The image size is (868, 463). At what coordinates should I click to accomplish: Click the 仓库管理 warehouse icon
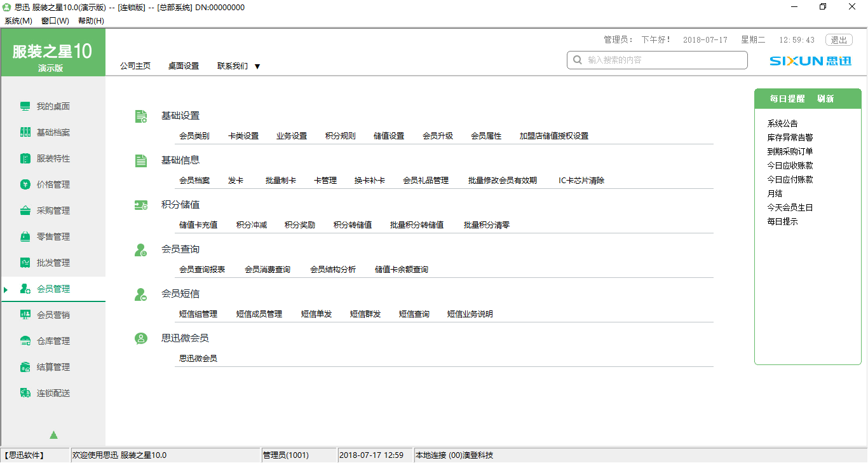[x=25, y=341]
